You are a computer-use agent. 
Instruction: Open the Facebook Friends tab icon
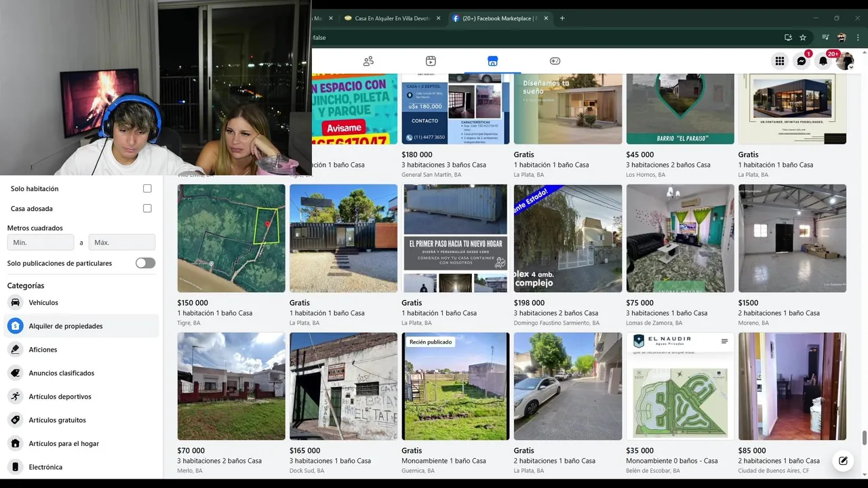tap(368, 61)
